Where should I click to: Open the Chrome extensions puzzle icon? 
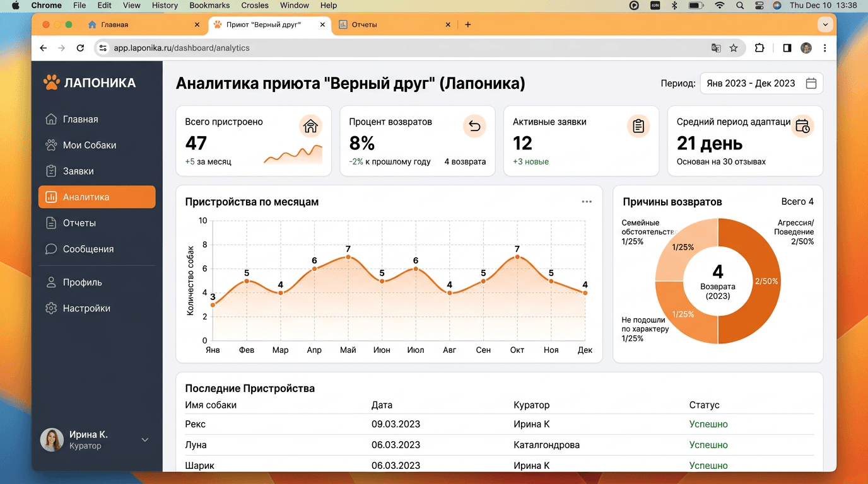coord(759,48)
